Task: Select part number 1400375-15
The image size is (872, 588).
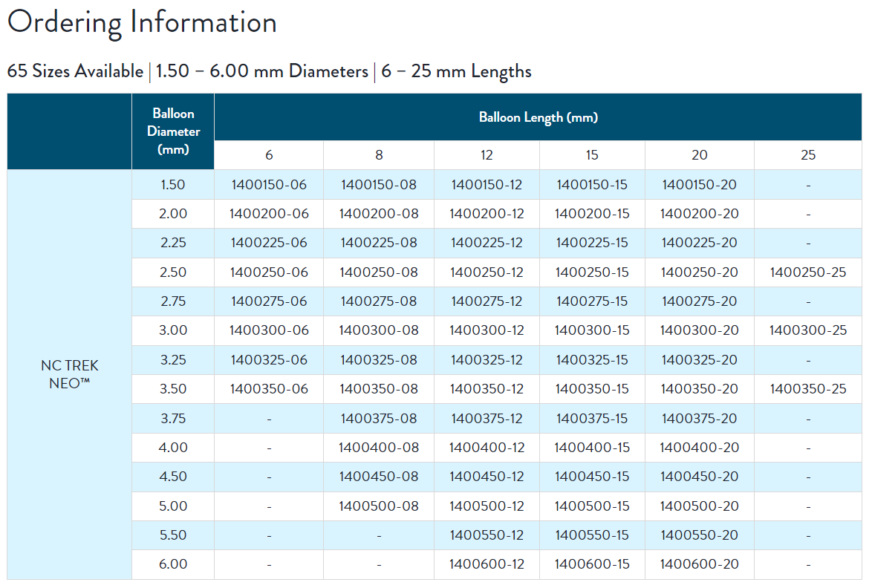Action: 592,419
